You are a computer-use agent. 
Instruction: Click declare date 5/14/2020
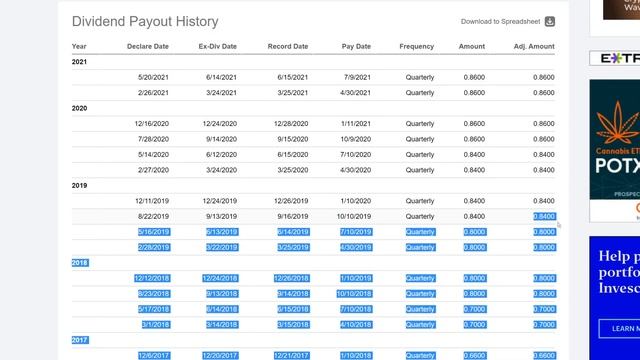pos(153,155)
